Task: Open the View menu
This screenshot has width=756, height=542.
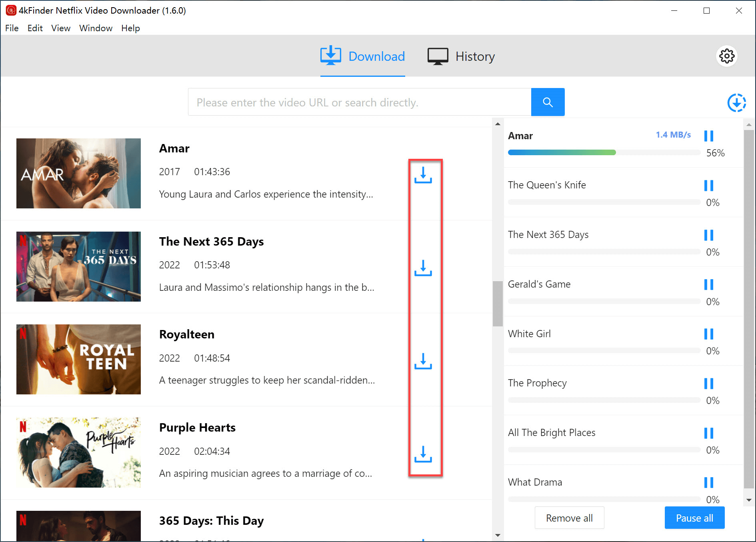Action: point(61,28)
